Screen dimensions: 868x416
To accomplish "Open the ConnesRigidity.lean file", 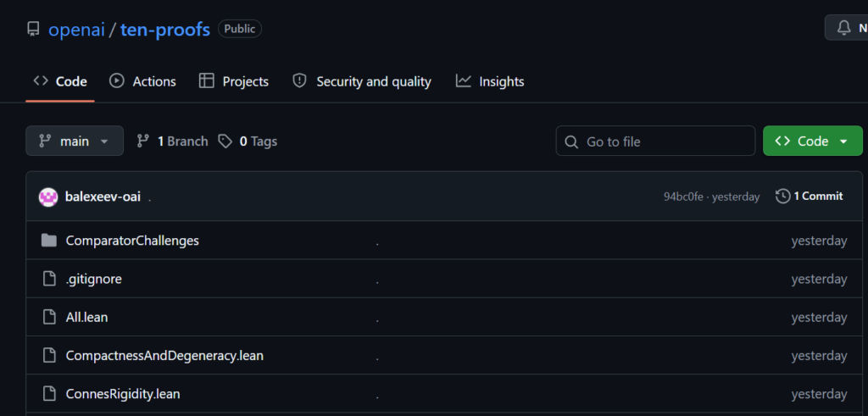I will [x=123, y=394].
